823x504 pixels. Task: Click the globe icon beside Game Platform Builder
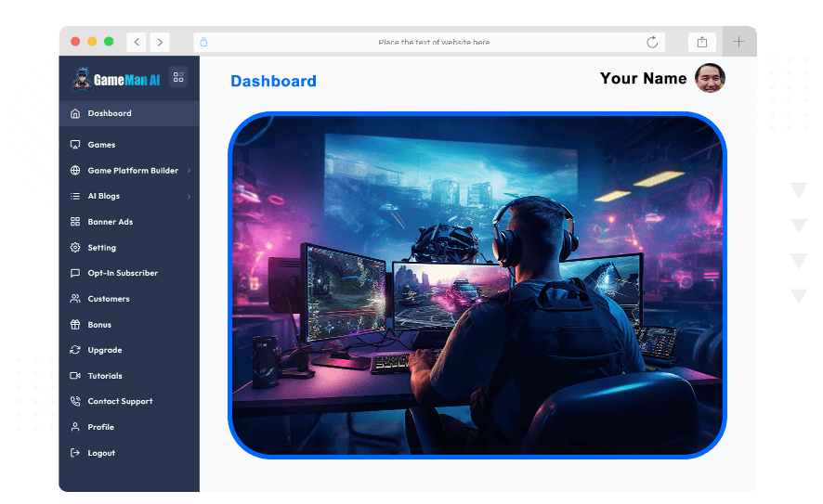75,171
